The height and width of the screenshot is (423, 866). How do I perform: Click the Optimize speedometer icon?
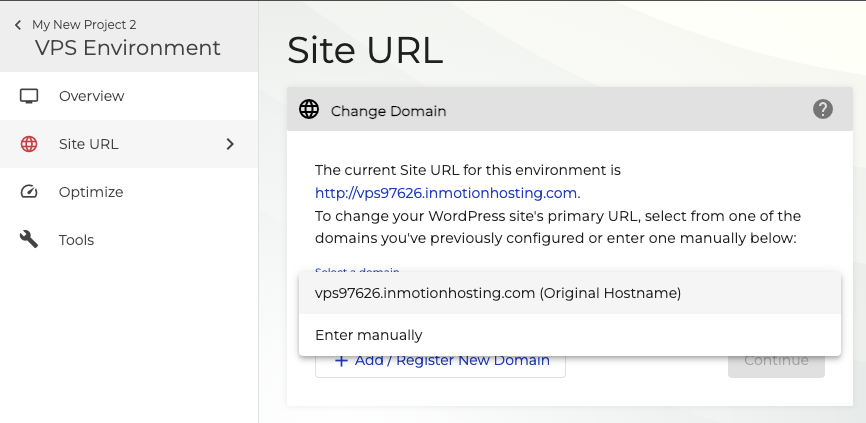[x=29, y=192]
